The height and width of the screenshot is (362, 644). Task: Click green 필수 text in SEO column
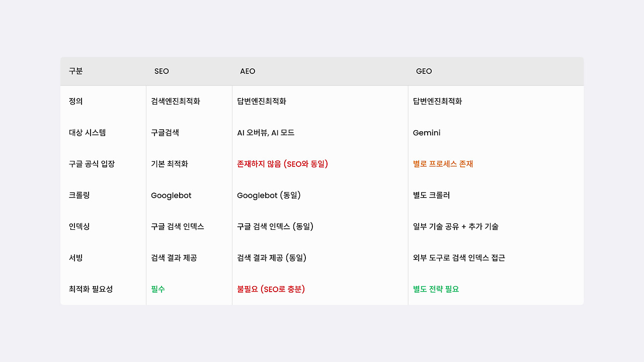(x=158, y=289)
